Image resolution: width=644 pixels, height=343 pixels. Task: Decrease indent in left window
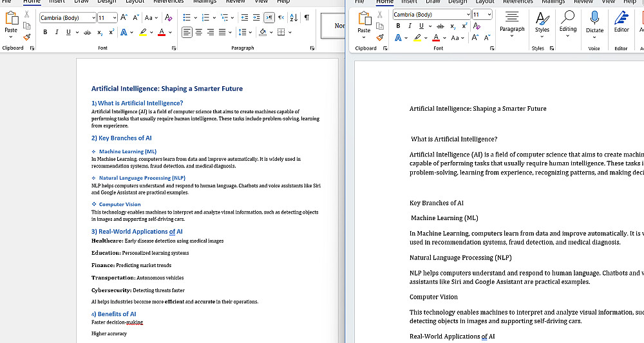(x=244, y=17)
